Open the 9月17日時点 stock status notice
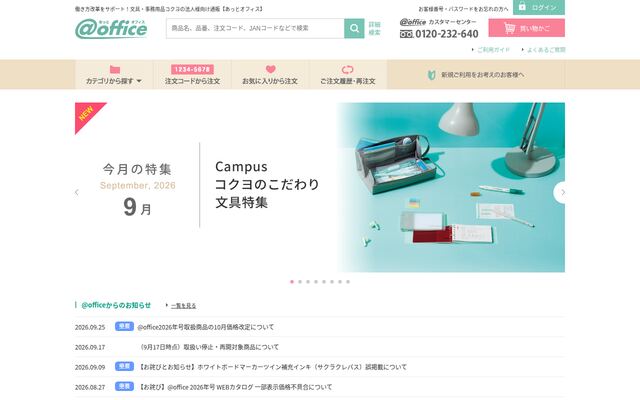 click(x=209, y=347)
